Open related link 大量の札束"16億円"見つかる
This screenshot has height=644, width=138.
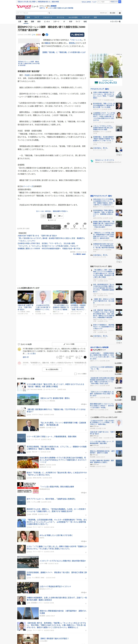(x=37, y=235)
